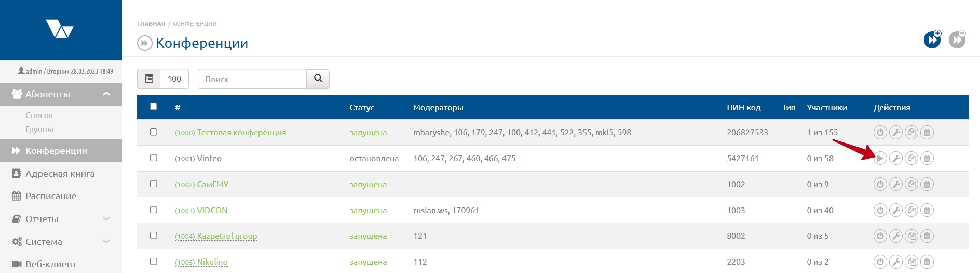Delete the СамГМУ conference

[927, 184]
